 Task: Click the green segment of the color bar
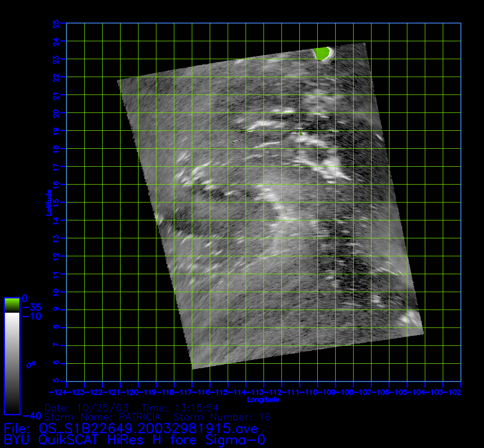12,305
